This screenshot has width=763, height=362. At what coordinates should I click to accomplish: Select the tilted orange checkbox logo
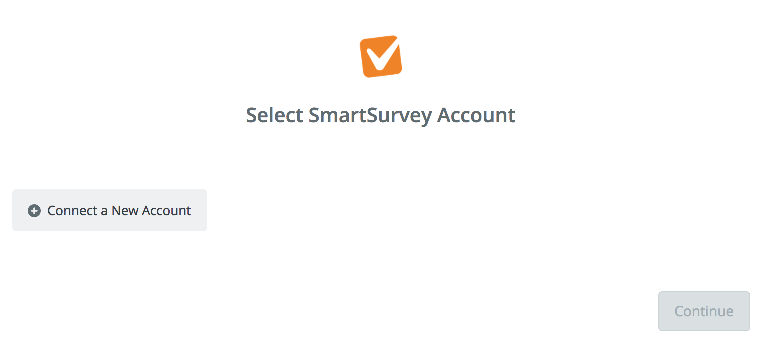click(x=381, y=56)
